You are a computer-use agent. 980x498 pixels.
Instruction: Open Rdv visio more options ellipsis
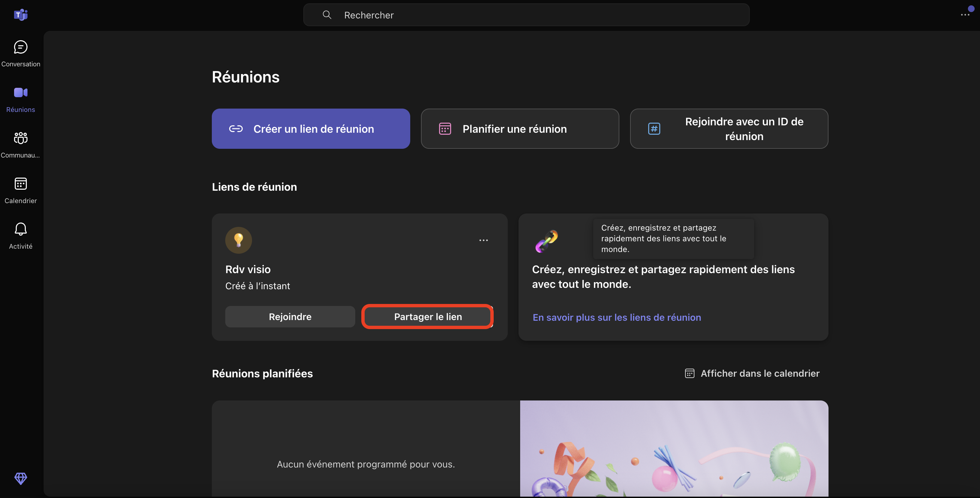point(483,240)
